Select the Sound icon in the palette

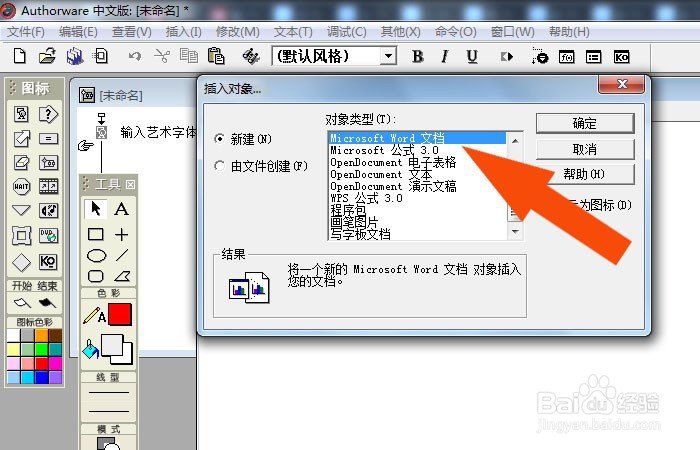[x=48, y=210]
